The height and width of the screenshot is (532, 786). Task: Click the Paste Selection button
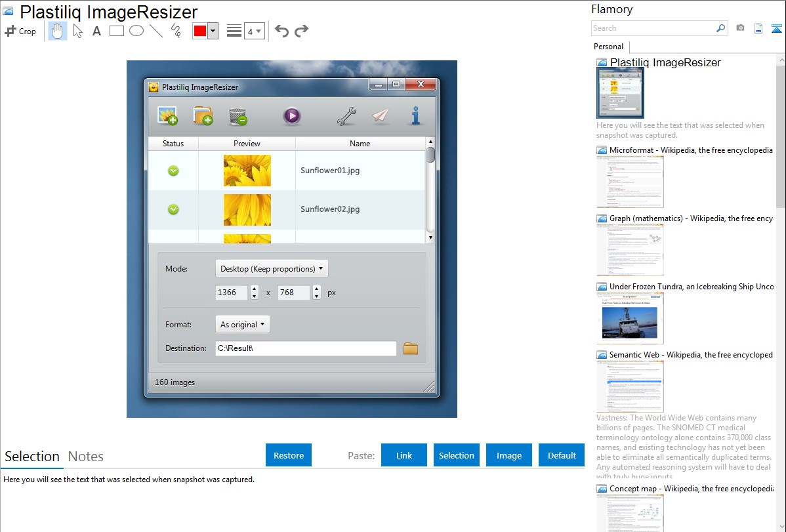(x=457, y=455)
